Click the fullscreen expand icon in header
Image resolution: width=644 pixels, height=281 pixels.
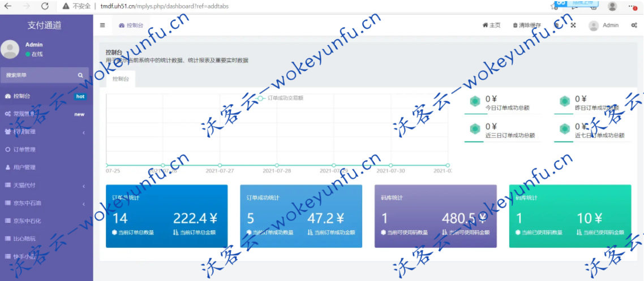(573, 25)
